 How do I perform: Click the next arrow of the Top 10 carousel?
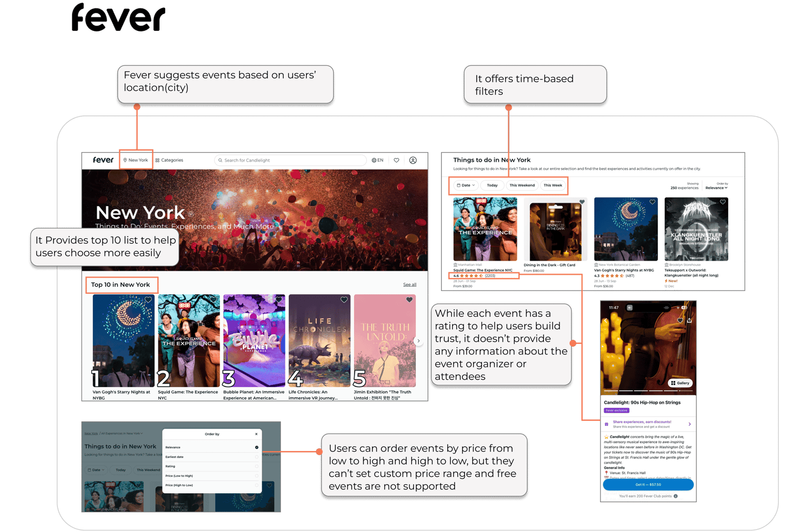coord(419,341)
